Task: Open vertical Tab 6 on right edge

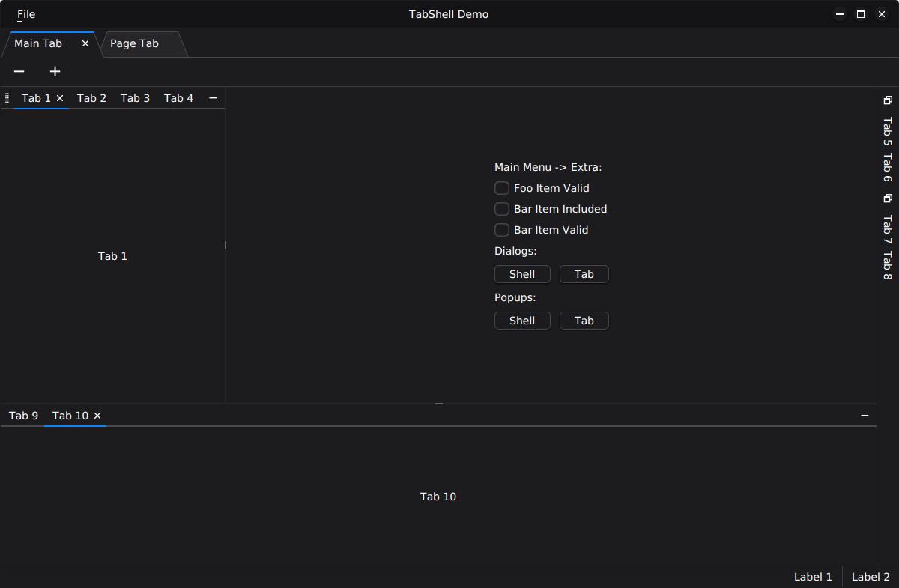Action: [888, 167]
